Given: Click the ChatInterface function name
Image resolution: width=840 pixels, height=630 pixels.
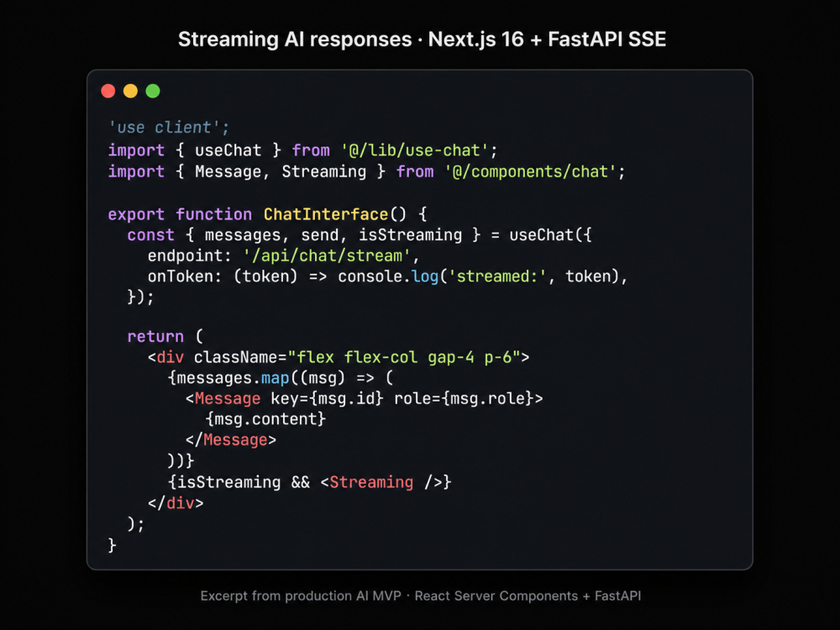Looking at the screenshot, I should [326, 214].
